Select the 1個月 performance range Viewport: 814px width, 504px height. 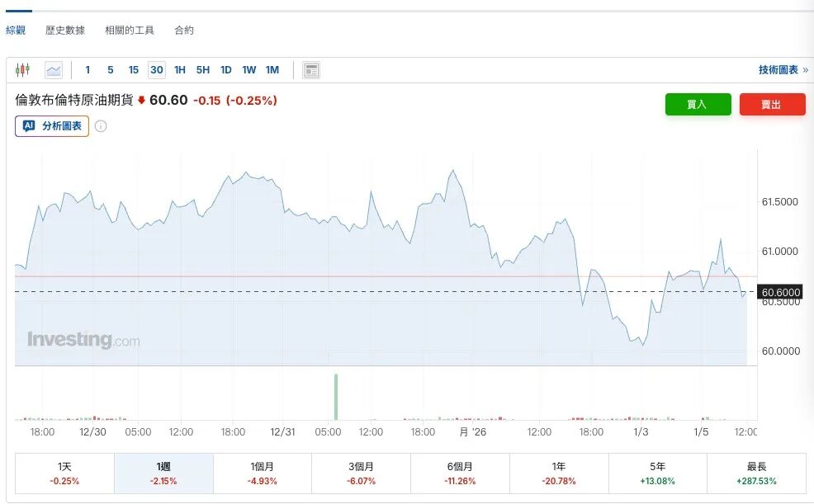pos(263,473)
